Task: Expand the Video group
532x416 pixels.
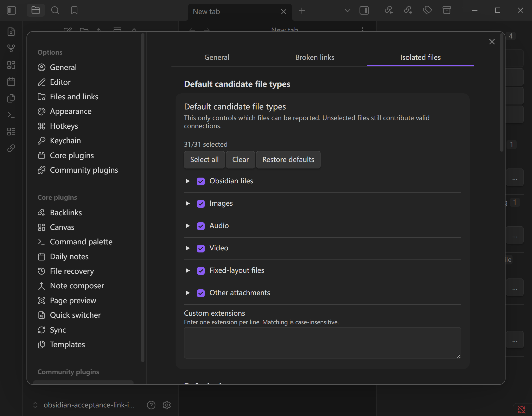Action: [x=188, y=248]
